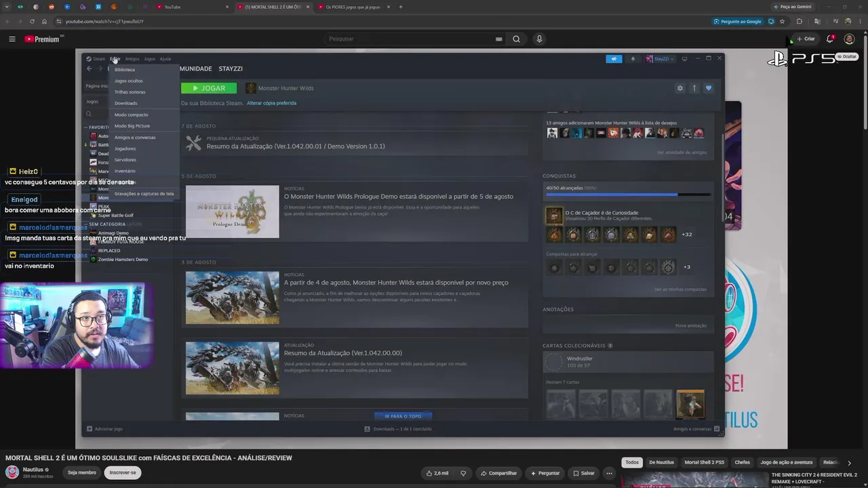Image resolution: width=868 pixels, height=488 pixels.
Task: Open the on-screen keyboard icon in search box
Action: tap(499, 39)
